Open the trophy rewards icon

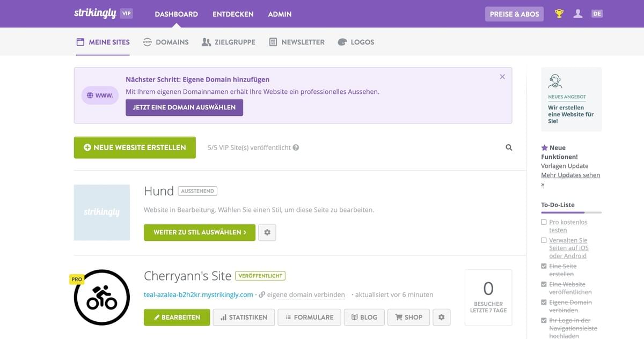pos(559,14)
